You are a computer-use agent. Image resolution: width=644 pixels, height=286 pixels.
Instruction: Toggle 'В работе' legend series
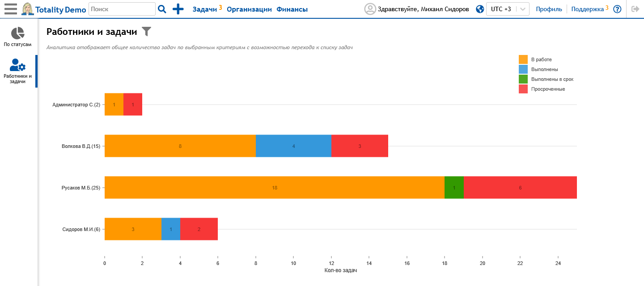pyautogui.click(x=523, y=59)
